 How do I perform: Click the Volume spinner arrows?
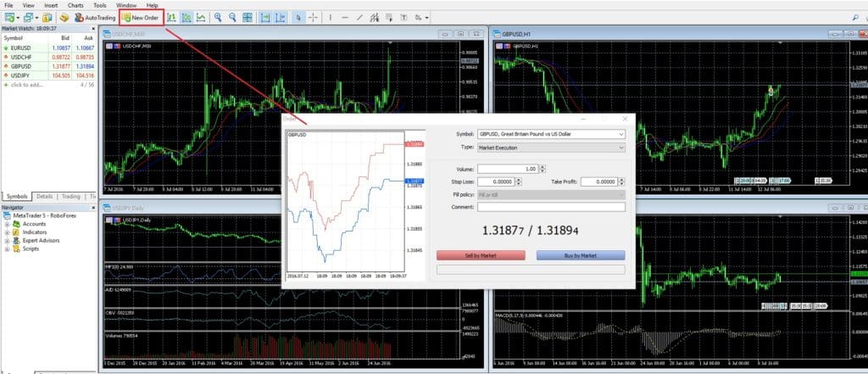tap(542, 169)
